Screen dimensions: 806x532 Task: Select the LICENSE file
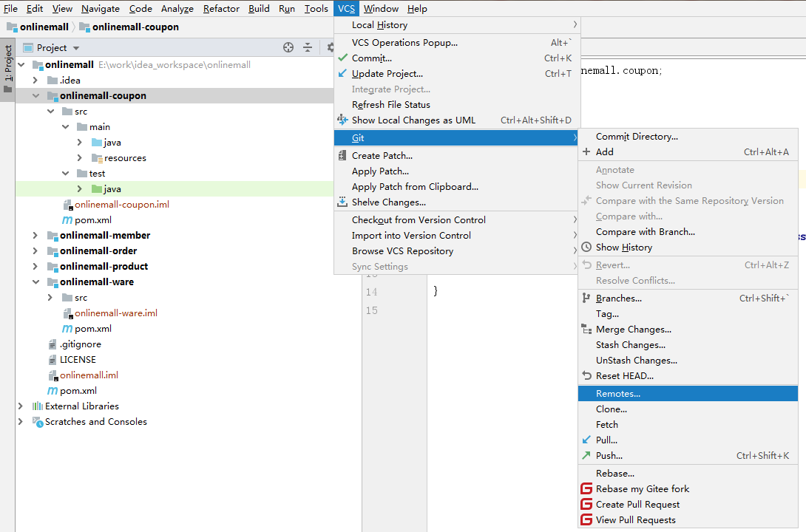[78, 360]
